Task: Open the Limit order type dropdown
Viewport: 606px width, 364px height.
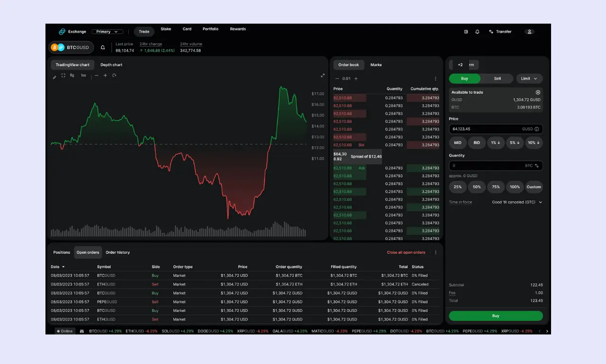Action: tap(529, 79)
